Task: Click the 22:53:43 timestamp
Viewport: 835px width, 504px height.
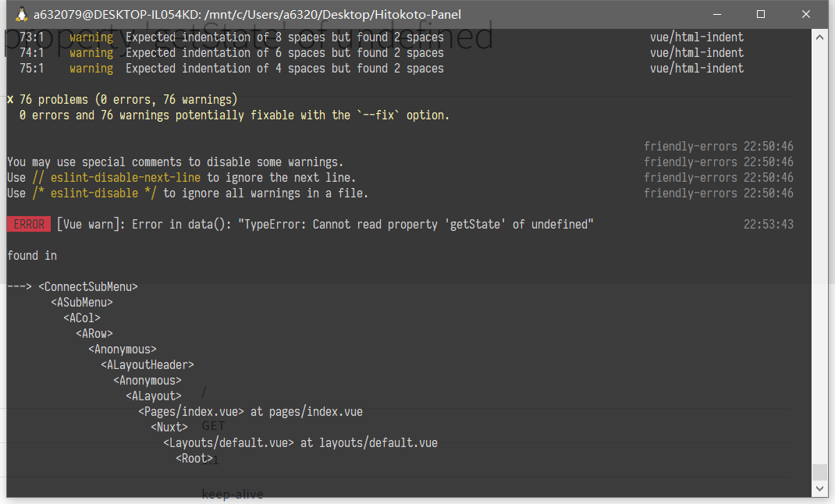Action: coord(769,224)
